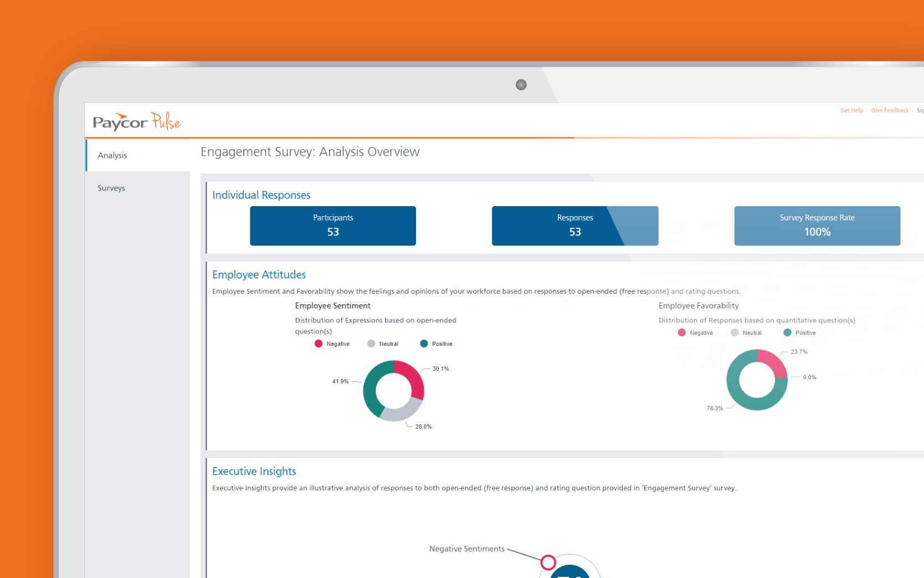This screenshot has width=924, height=578.
Task: Select the Survey Response Rate tile
Action: pos(817,226)
